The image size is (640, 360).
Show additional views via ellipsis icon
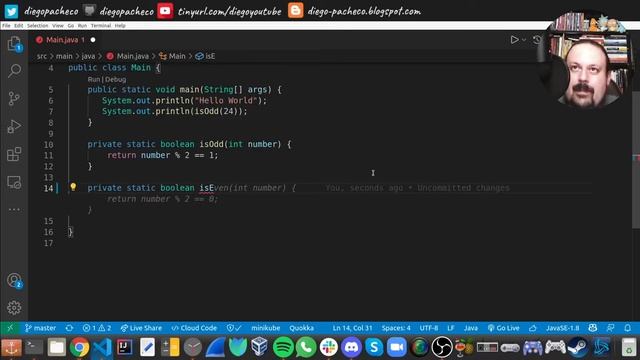tap(14, 209)
